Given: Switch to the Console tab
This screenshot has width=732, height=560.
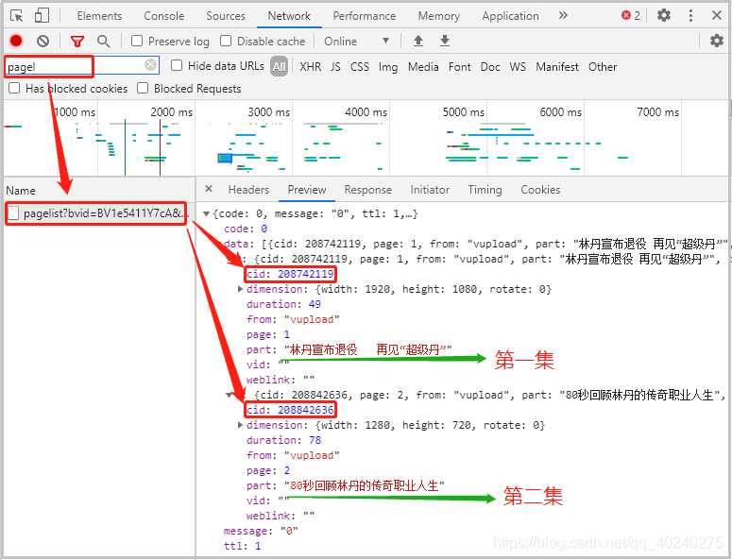Looking at the screenshot, I should pos(163,16).
